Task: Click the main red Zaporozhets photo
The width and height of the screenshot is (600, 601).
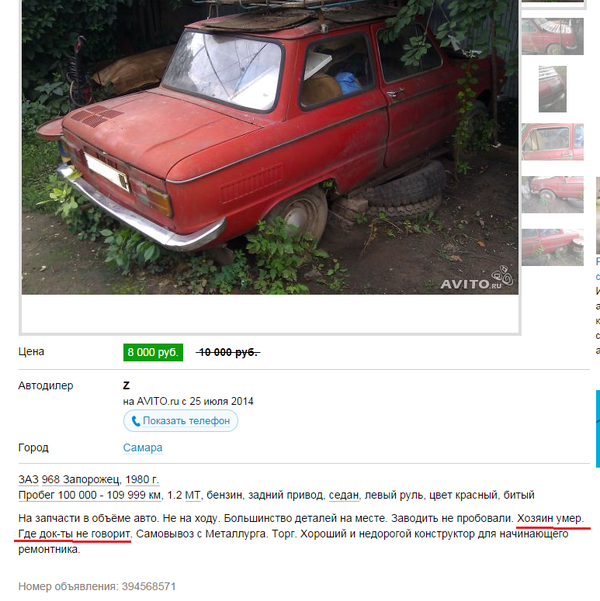Action: point(270,147)
